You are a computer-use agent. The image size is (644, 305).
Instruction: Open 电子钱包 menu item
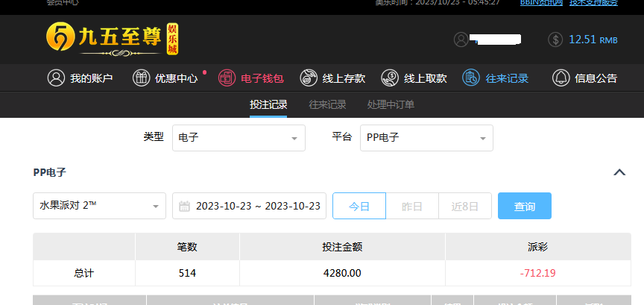click(x=251, y=78)
